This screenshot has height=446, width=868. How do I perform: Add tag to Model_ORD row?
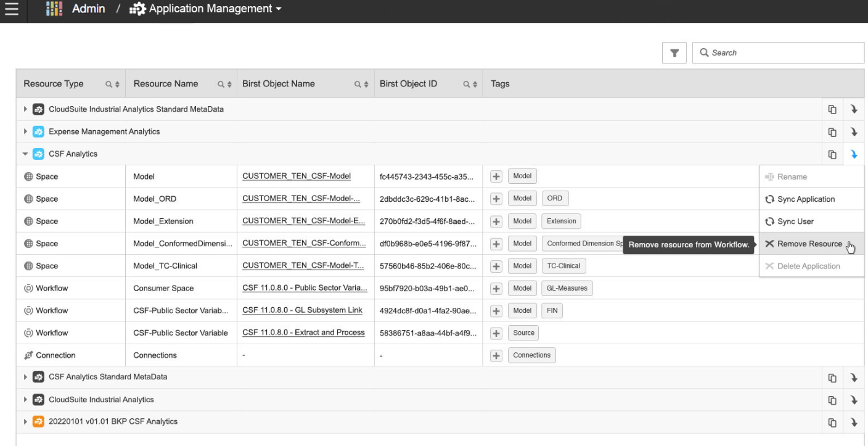496,199
